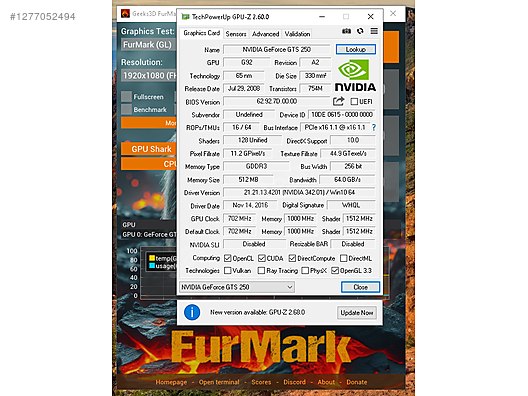
Task: Open the Donate link in FurMark
Action: point(357,382)
